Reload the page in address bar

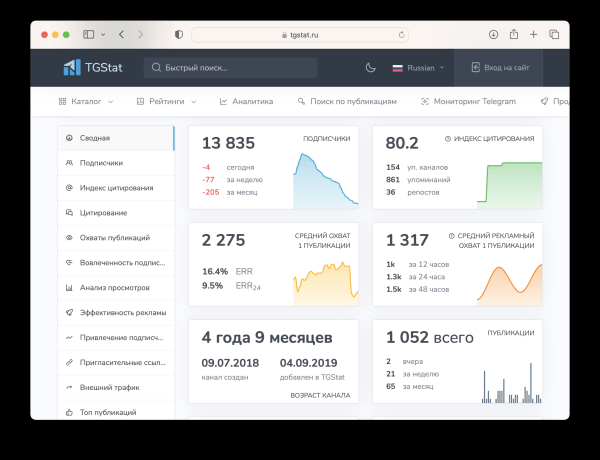(x=402, y=34)
